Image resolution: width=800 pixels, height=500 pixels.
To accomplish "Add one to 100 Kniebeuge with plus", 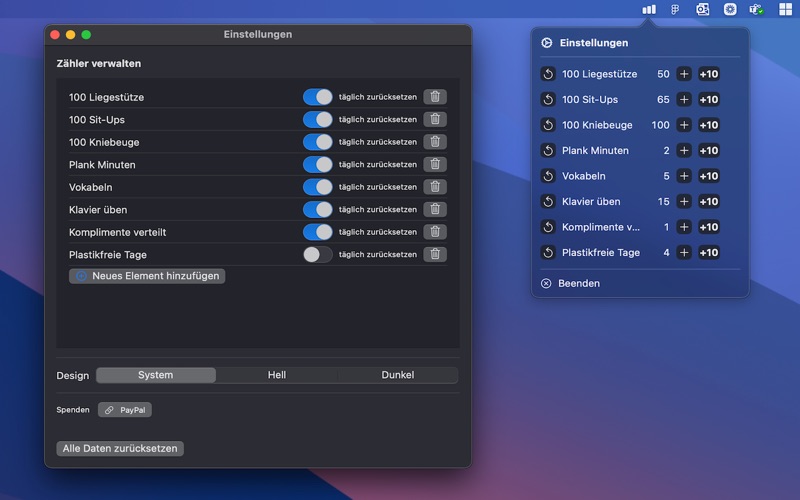I will coord(684,125).
